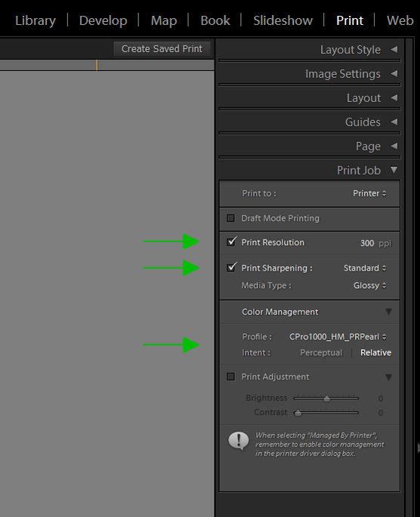Click the Guides panel disclosure triangle
Image resolution: width=420 pixels, height=517 pixels.
click(x=394, y=122)
